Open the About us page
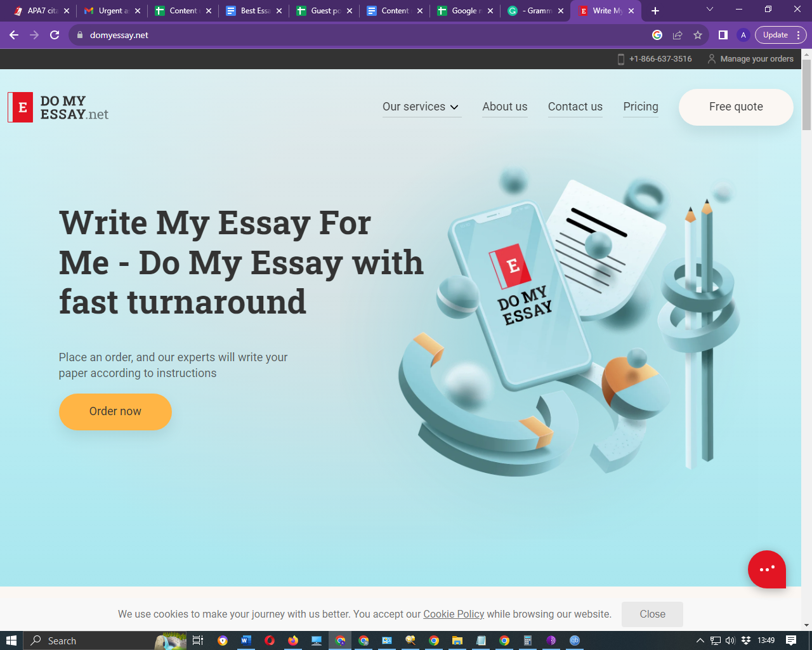This screenshot has height=650, width=812. tap(505, 107)
